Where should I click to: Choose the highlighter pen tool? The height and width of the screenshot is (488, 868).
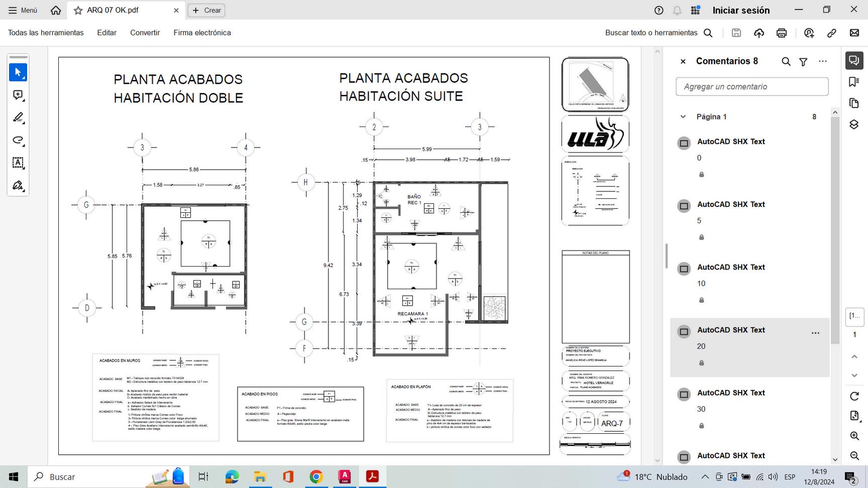18,117
